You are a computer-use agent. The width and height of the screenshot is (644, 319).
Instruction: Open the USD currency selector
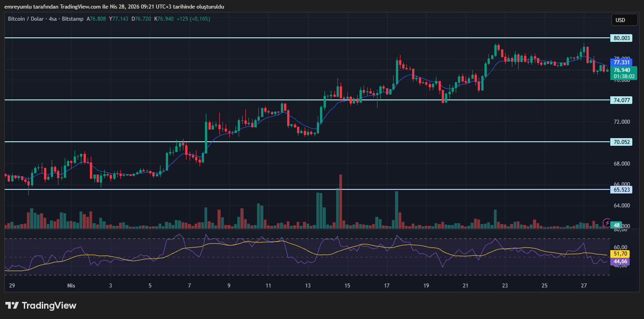pos(624,20)
